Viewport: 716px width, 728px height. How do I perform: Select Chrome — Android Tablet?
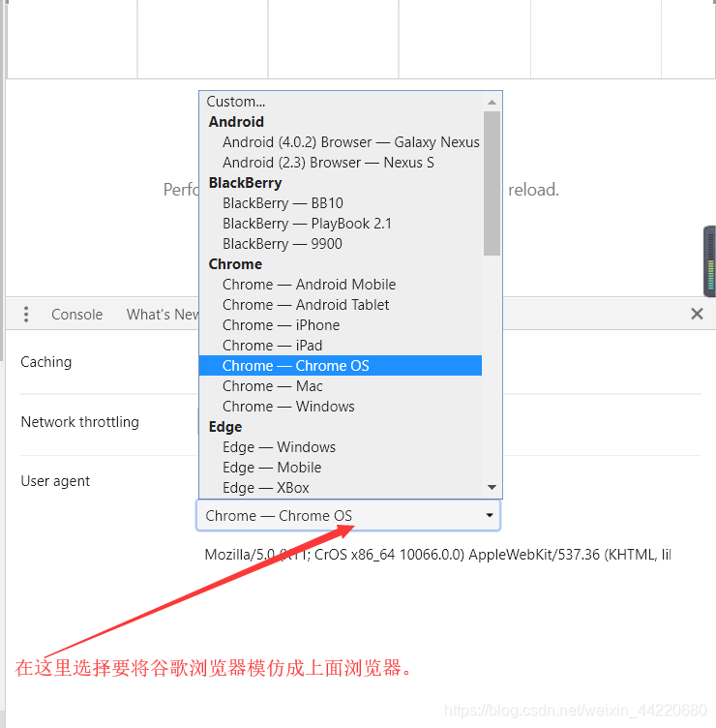[341, 305]
